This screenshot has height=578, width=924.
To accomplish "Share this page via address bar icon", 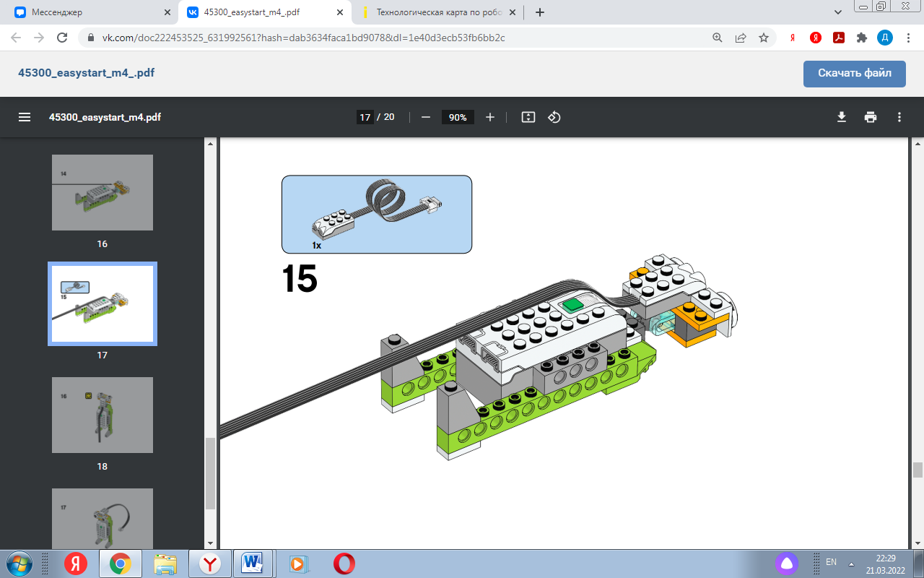I will pos(741,38).
